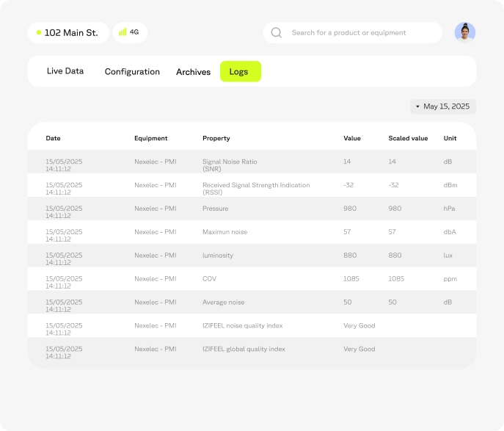Viewport: 504px width, 431px height.
Task: Open the Configuration tab
Action: 132,72
